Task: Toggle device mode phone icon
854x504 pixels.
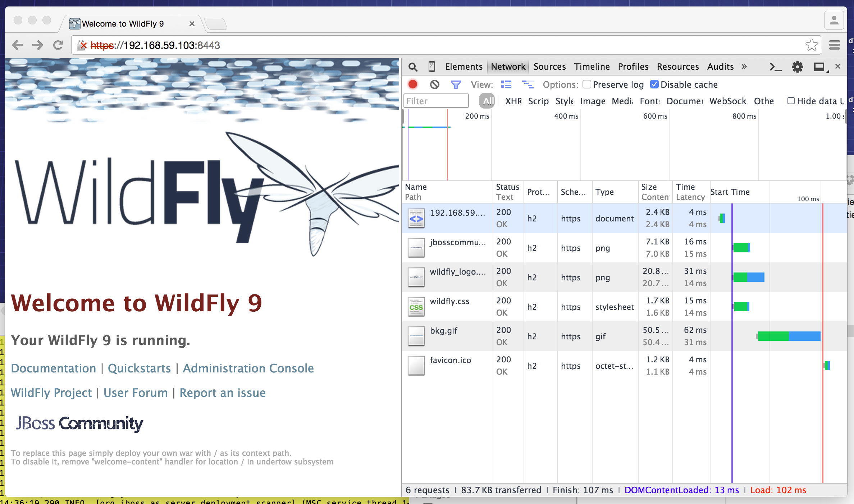Action: pyautogui.click(x=432, y=67)
